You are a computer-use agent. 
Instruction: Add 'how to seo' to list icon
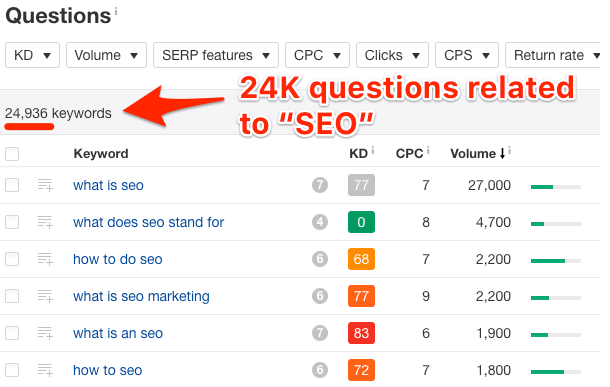45,370
